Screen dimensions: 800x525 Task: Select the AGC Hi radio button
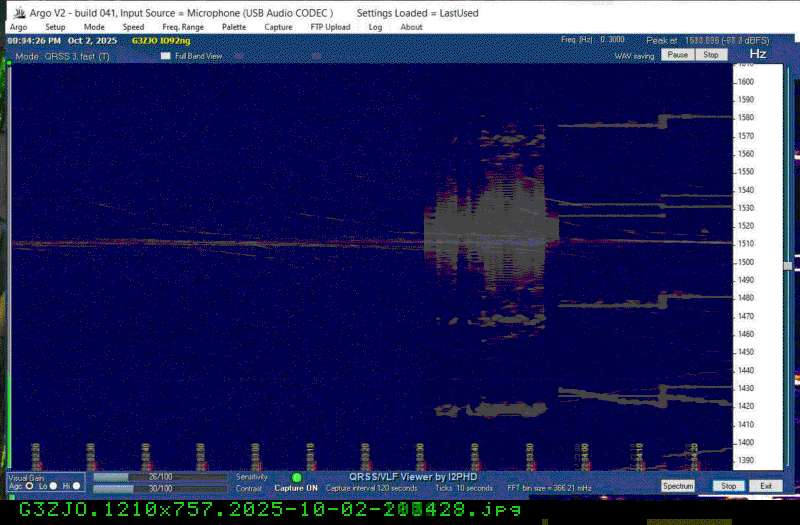77,485
